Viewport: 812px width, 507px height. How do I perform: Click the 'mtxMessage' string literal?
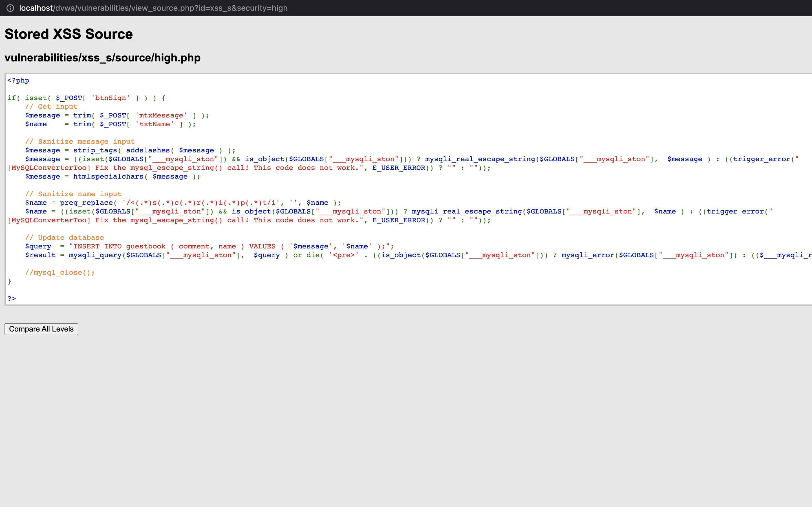pyautogui.click(x=161, y=115)
